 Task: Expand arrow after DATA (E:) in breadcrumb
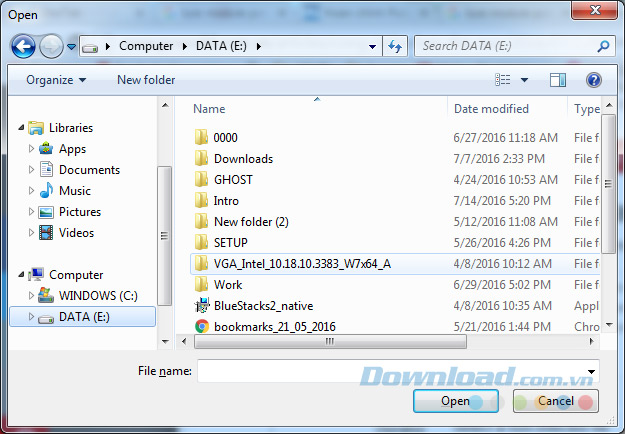(259, 47)
